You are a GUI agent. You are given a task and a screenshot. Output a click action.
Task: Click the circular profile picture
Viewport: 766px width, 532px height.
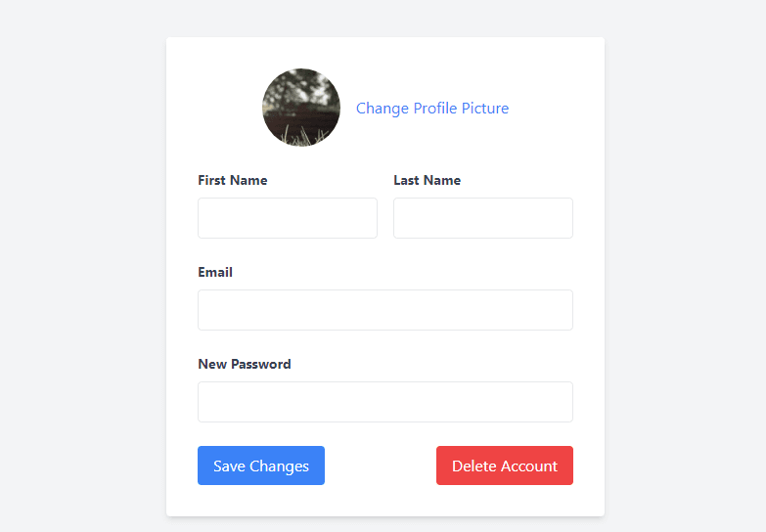[x=301, y=108]
